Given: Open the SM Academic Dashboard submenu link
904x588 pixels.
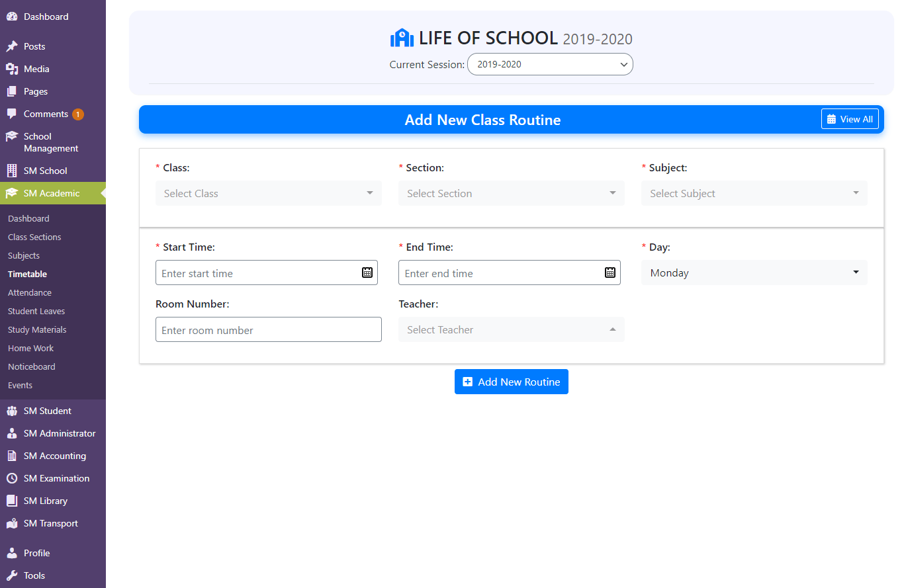Looking at the screenshot, I should pos(28,218).
